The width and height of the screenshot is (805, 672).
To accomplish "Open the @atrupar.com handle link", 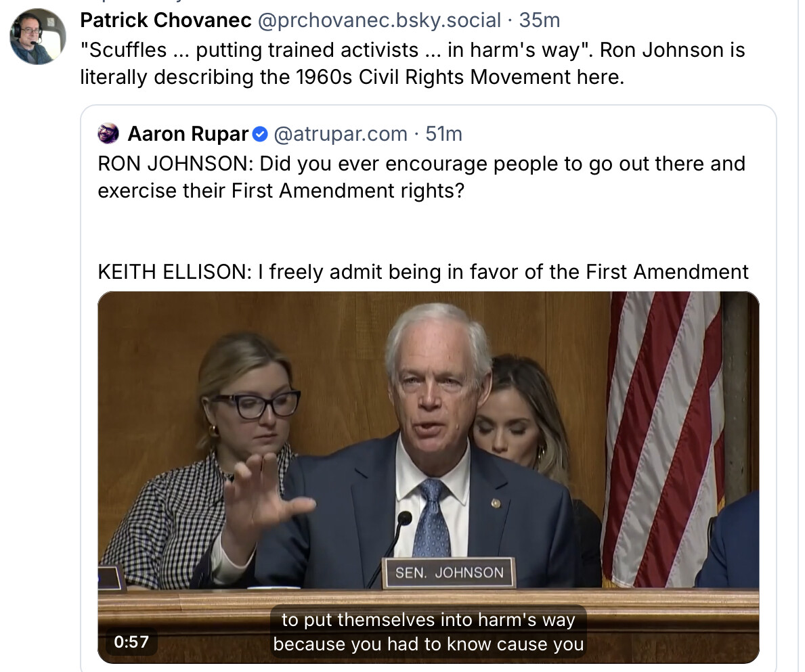I will (341, 134).
